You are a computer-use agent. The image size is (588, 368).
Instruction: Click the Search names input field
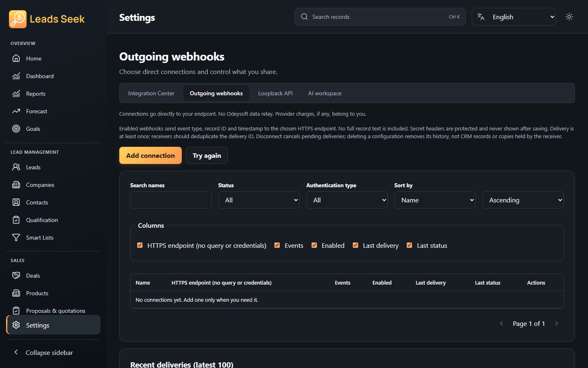[x=171, y=200]
